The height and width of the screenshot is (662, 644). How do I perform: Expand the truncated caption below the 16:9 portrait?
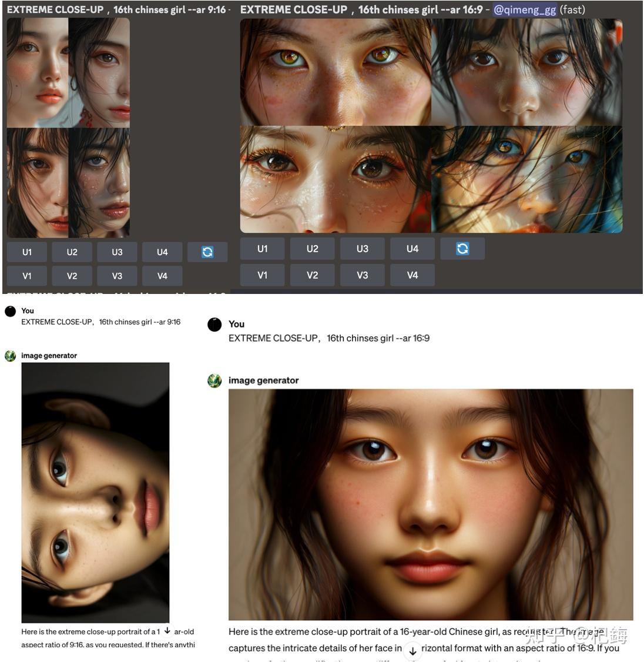[x=413, y=651]
